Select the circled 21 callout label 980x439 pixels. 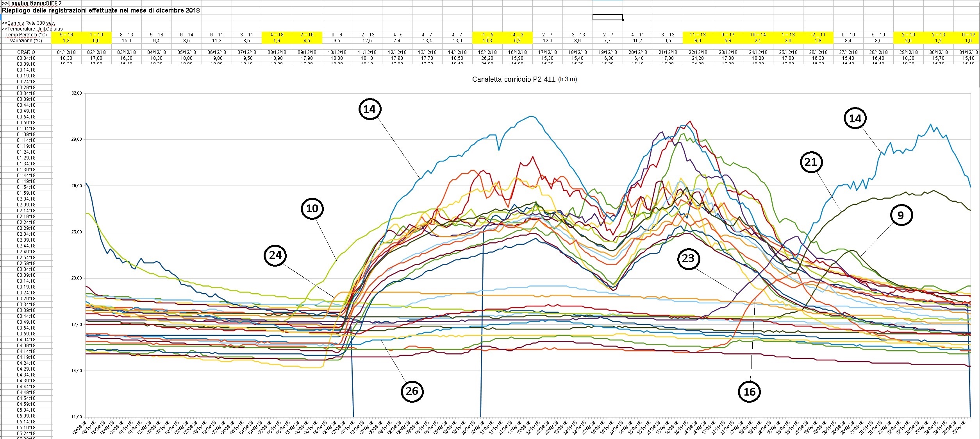tap(811, 162)
